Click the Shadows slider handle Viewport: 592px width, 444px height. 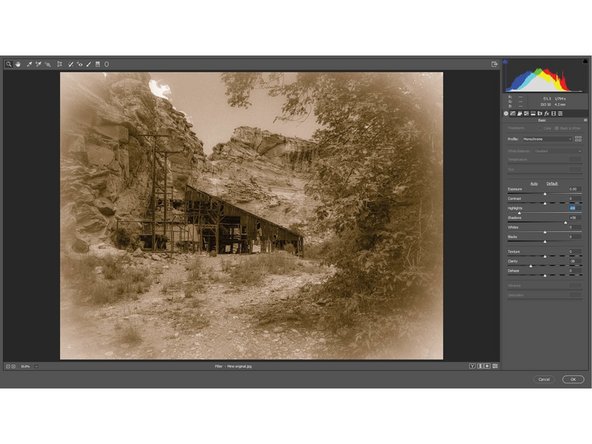566,223
